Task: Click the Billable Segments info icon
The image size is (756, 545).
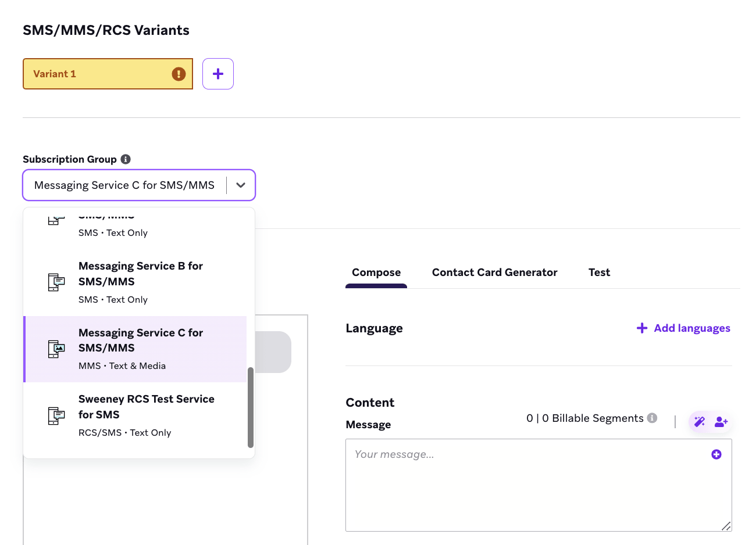Action: pos(652,418)
